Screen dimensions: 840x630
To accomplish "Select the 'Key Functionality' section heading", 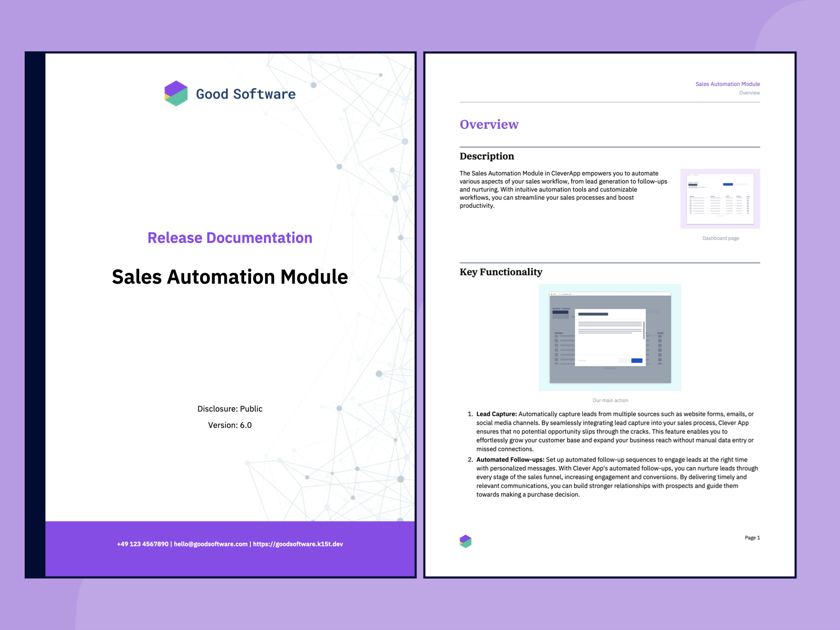I will pyautogui.click(x=501, y=272).
